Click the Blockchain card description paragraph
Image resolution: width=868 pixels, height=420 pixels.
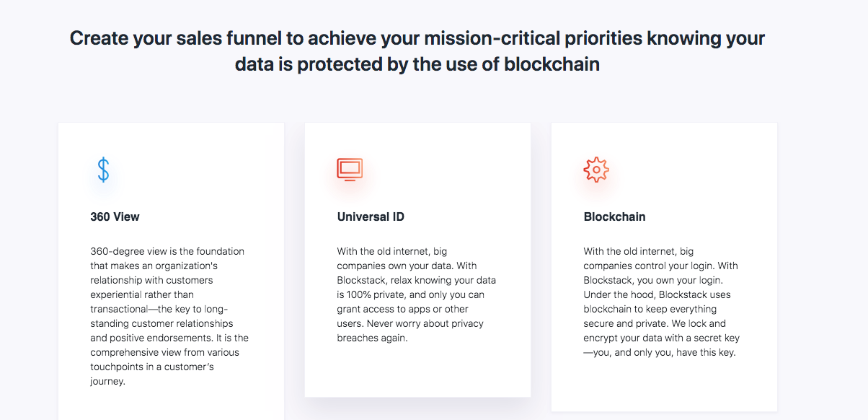662,302
